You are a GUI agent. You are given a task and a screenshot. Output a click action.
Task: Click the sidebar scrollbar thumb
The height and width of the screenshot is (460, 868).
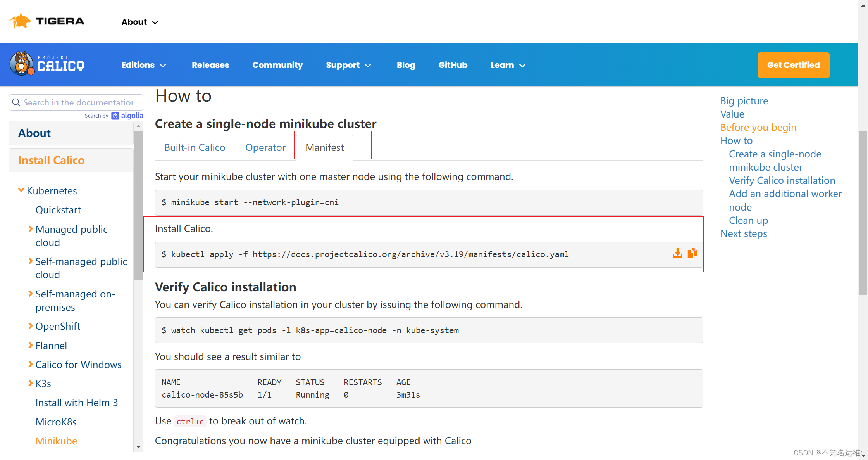point(138,205)
